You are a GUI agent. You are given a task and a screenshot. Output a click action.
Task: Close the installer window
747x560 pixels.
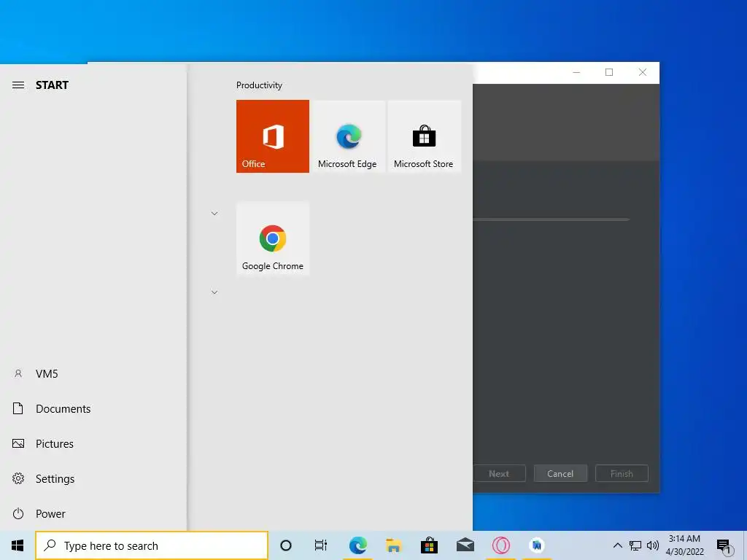click(x=643, y=72)
